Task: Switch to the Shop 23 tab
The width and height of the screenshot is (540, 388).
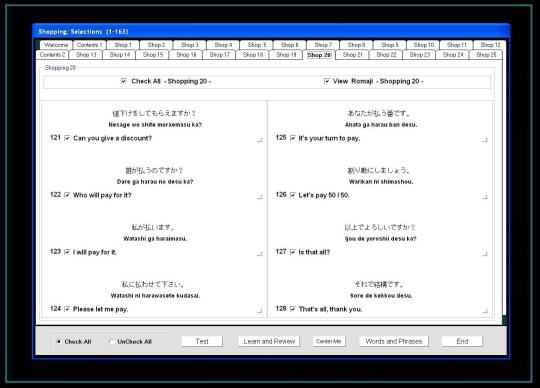Action: tap(419, 55)
